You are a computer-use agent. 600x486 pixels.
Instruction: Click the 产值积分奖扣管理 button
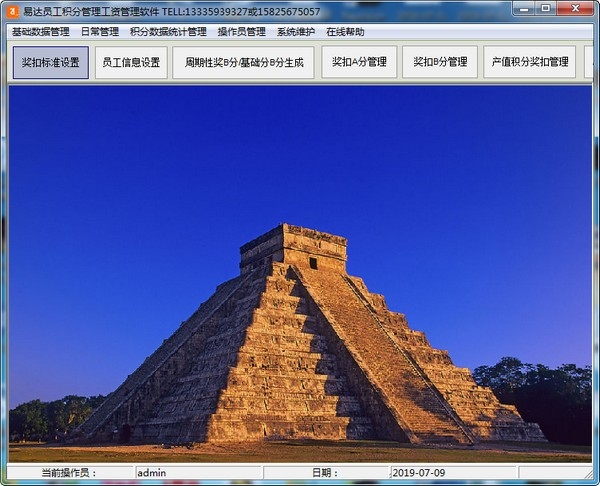[x=529, y=62]
